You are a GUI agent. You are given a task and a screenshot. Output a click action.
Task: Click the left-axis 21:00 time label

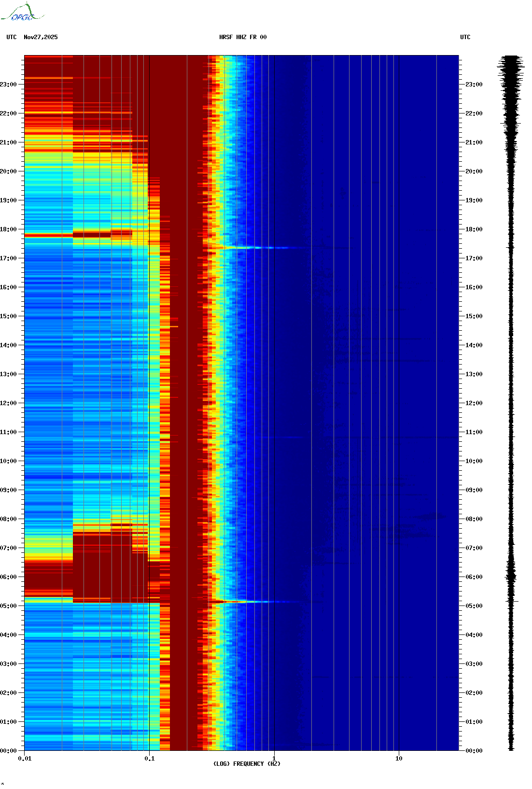(x=8, y=142)
